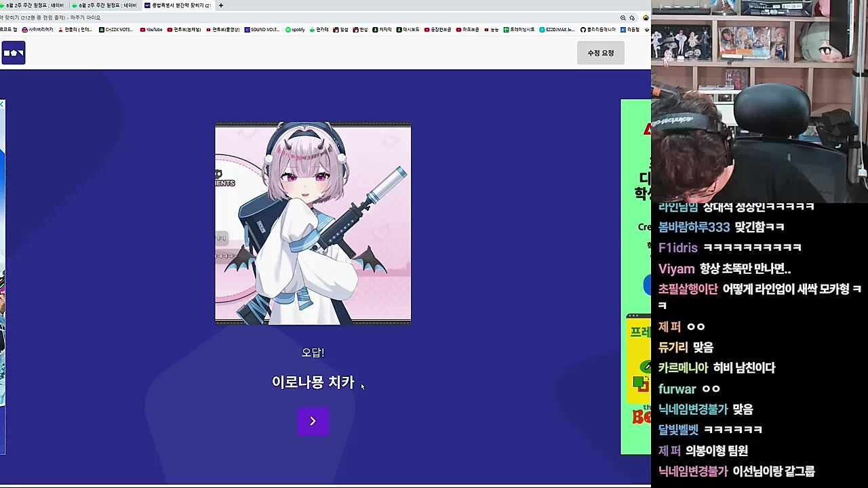Click chat username furwar

pos(677,389)
